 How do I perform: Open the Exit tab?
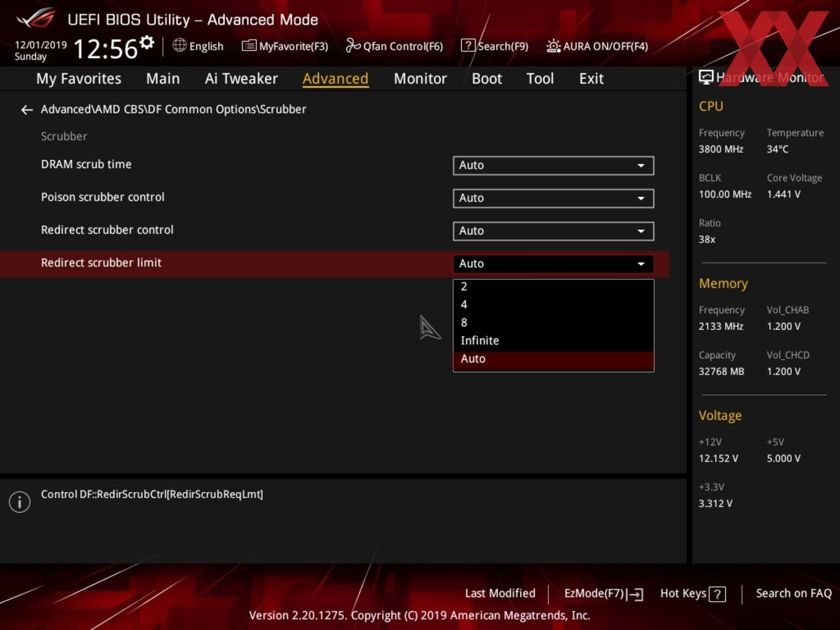click(591, 79)
